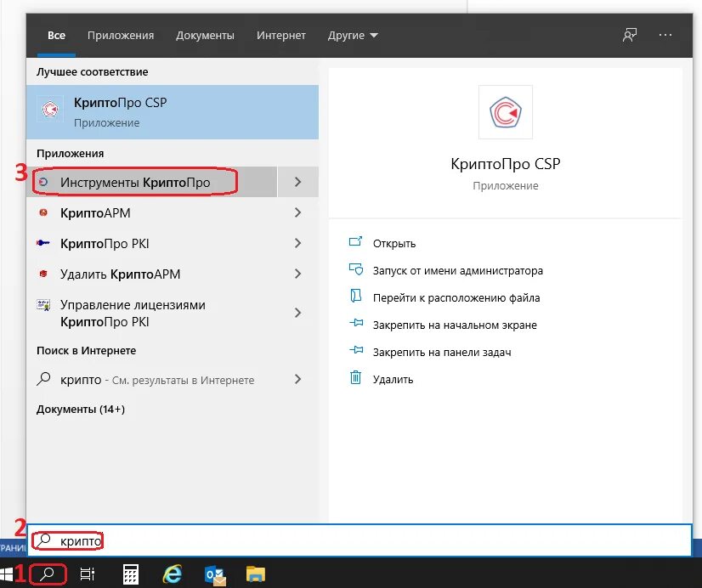Click the 'Лучшее соответствие' section heading

pos(93,71)
